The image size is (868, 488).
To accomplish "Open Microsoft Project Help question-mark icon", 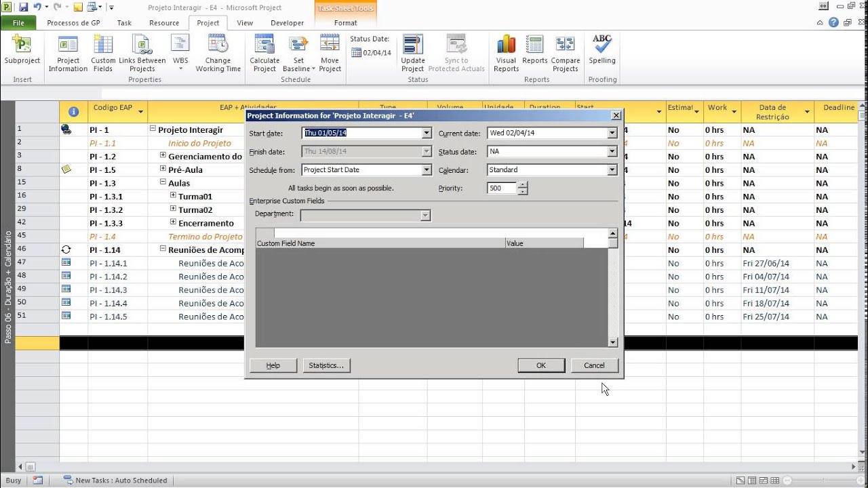I will click(833, 22).
